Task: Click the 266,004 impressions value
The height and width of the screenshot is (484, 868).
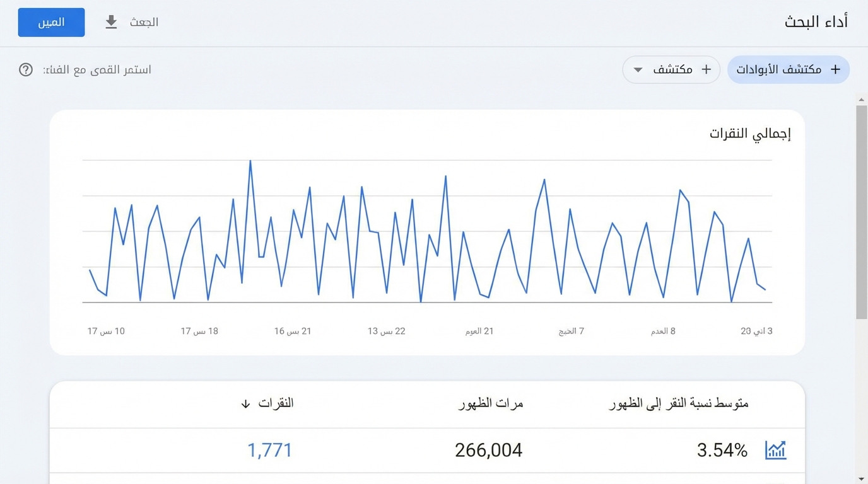Action: tap(488, 450)
